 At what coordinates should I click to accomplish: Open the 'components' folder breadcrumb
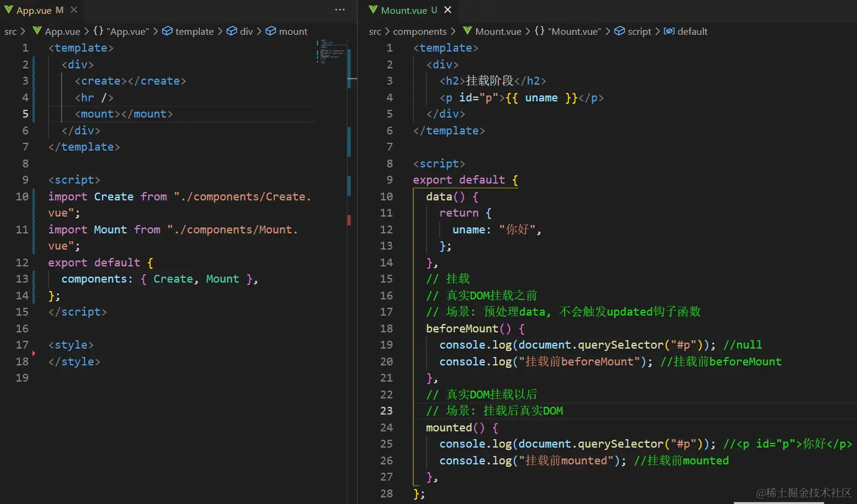click(419, 31)
